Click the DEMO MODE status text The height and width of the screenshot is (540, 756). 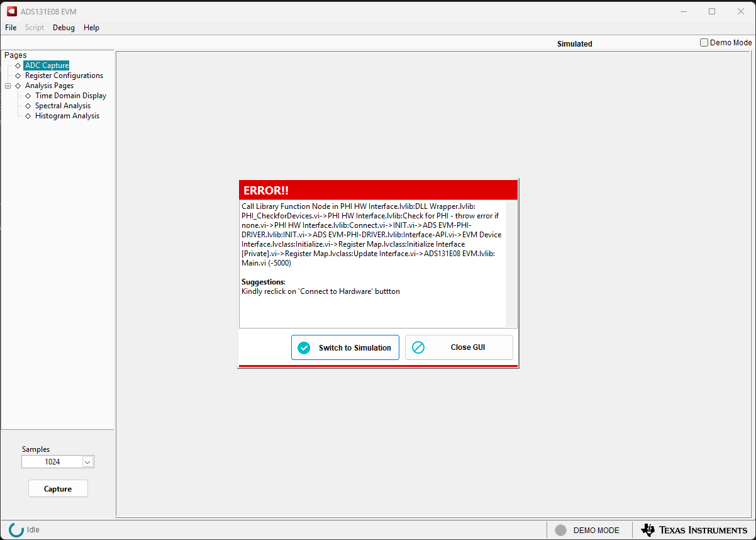point(596,531)
